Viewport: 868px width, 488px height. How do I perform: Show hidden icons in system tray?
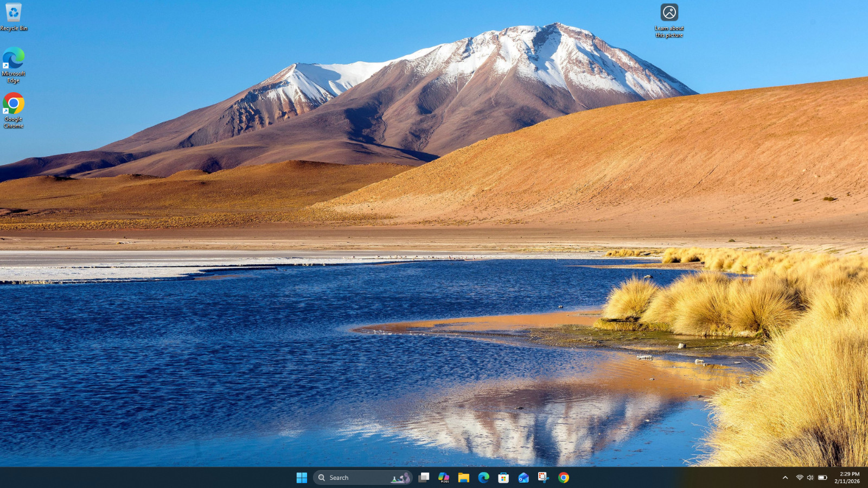[x=785, y=478]
